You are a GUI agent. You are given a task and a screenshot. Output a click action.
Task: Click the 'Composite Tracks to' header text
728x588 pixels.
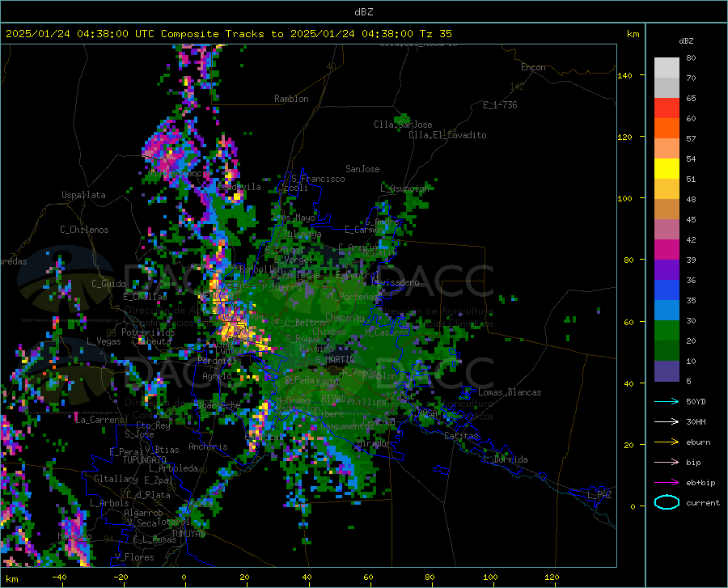click(x=222, y=34)
